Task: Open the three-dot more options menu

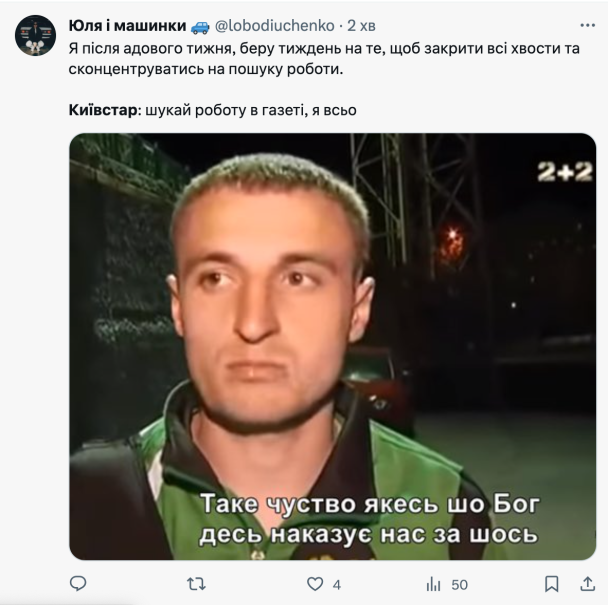Action: pos(587,26)
